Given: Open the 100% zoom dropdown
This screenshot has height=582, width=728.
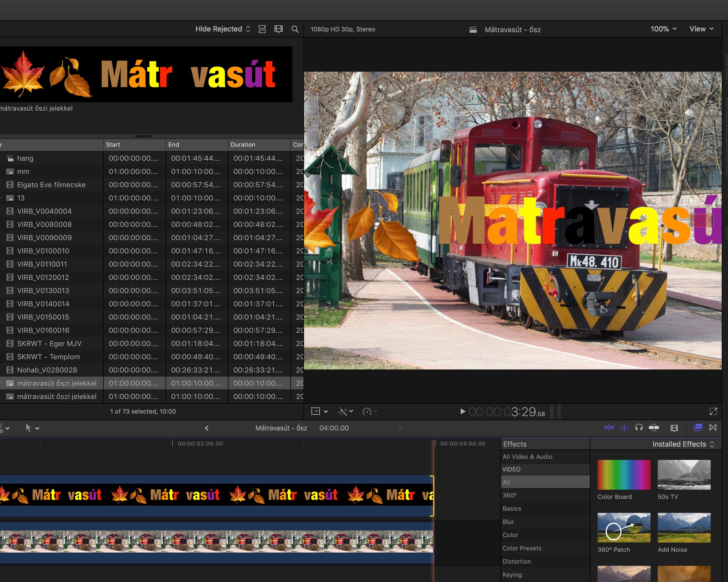Looking at the screenshot, I should coord(663,29).
